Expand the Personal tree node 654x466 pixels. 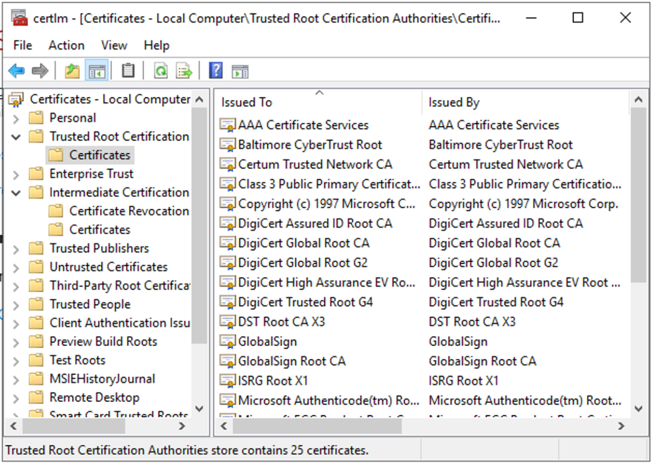coord(16,118)
